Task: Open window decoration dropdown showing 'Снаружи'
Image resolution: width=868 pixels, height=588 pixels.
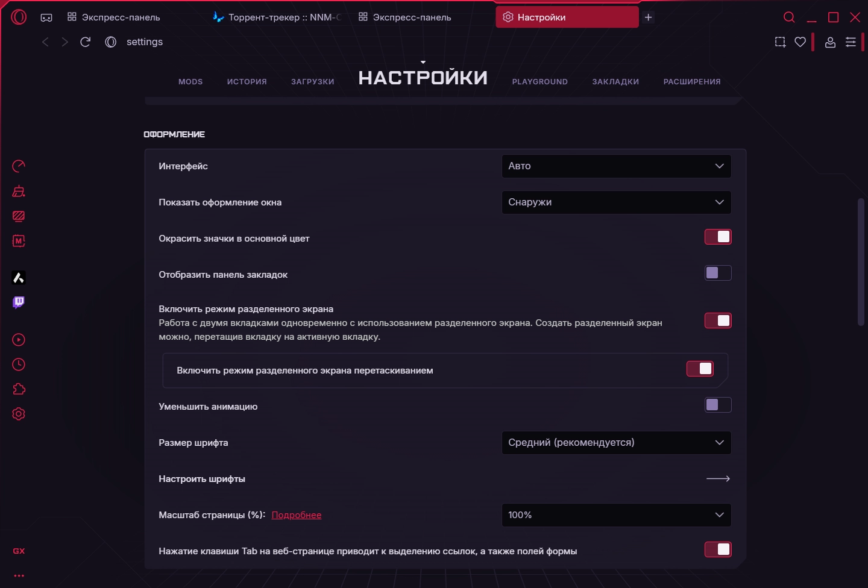Action: 616,202
